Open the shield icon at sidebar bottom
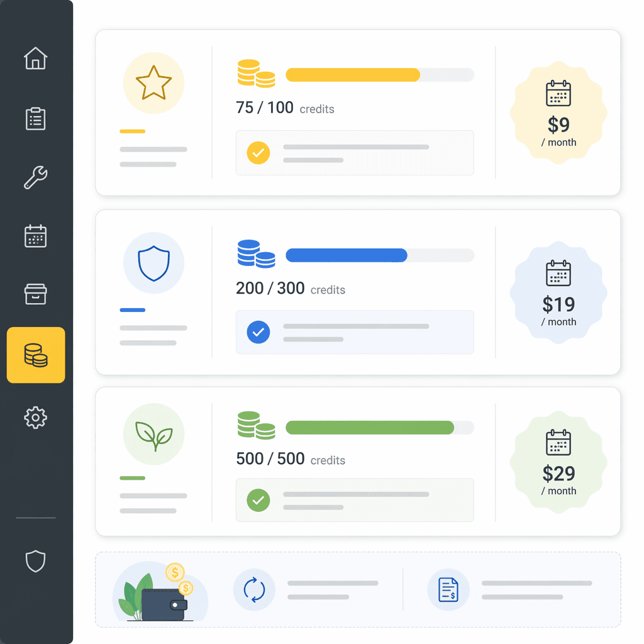This screenshot has width=644, height=644. [36, 561]
